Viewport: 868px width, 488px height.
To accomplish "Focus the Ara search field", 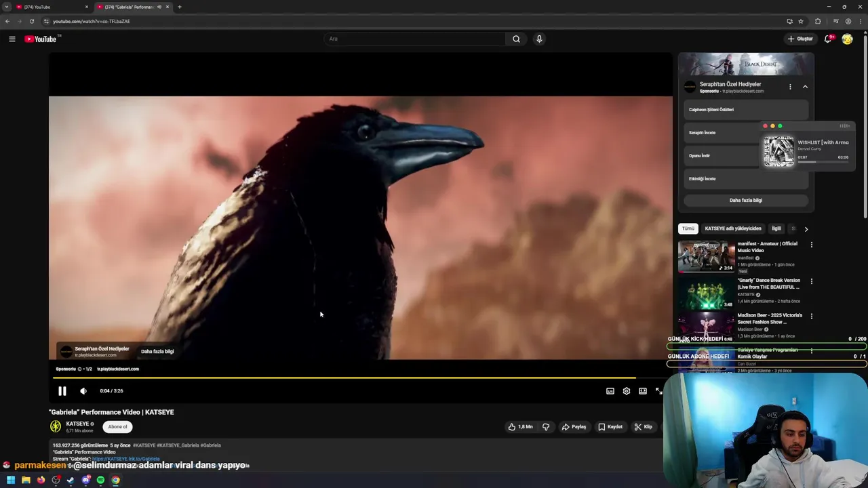I will click(x=415, y=39).
